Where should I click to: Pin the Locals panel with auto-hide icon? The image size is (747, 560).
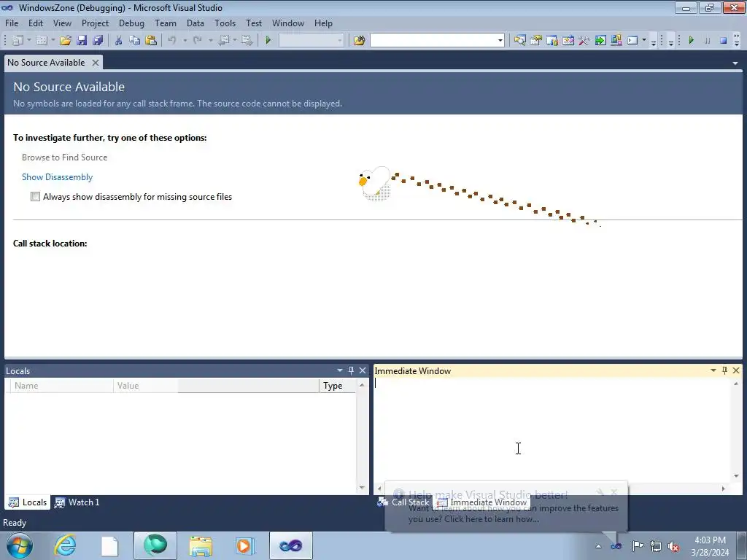351,370
